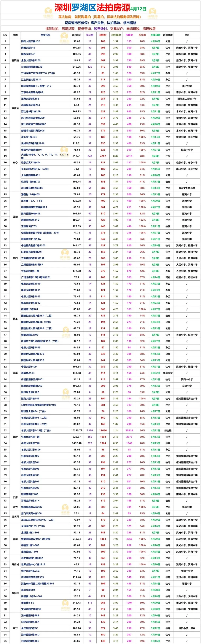The height and width of the screenshot is (644, 201).
Task: Click the market price 20814
Action: [129, 430]
